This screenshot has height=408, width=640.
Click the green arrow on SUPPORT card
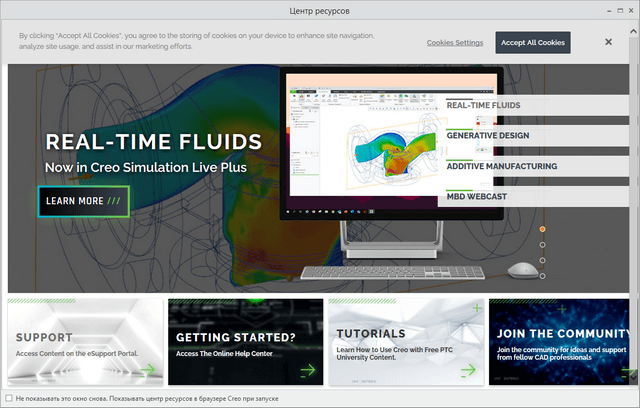point(148,370)
